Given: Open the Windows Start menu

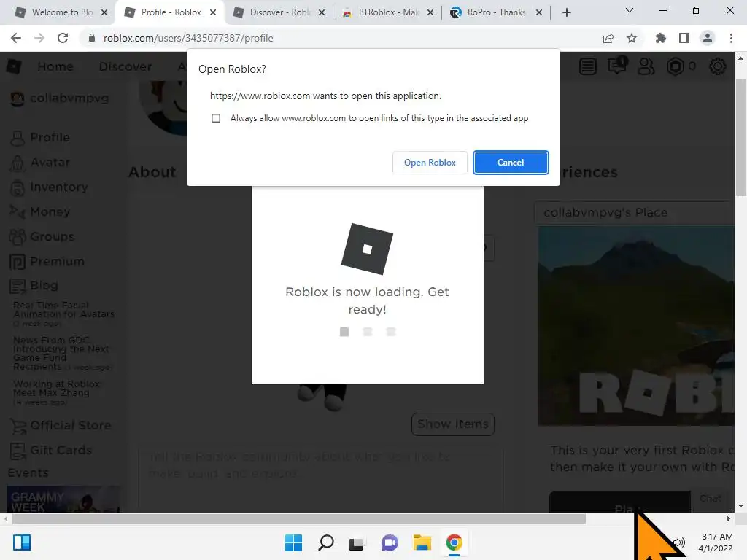Looking at the screenshot, I should tap(293, 542).
